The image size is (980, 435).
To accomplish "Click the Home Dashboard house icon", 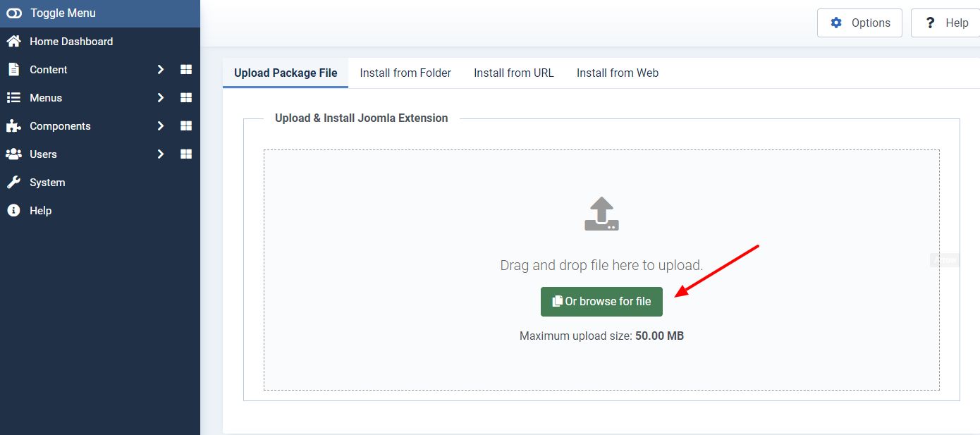I will click(13, 42).
